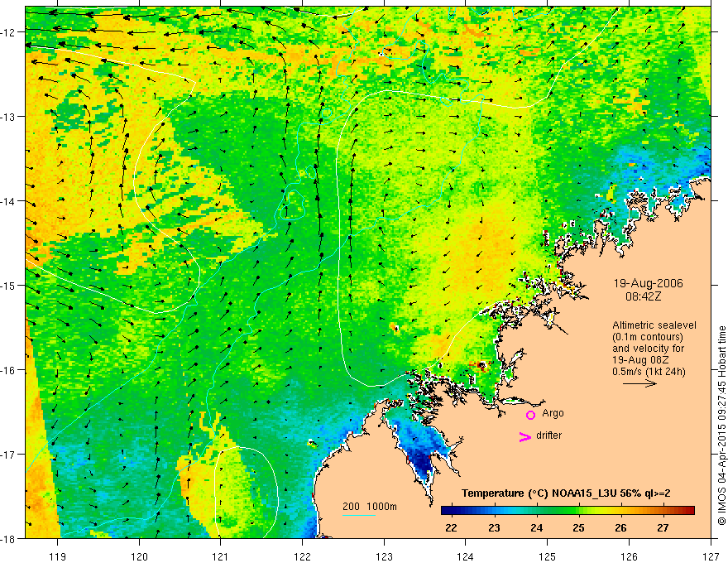Click the color bar value 27
Viewport: 728px width, 563px height.
click(x=663, y=527)
